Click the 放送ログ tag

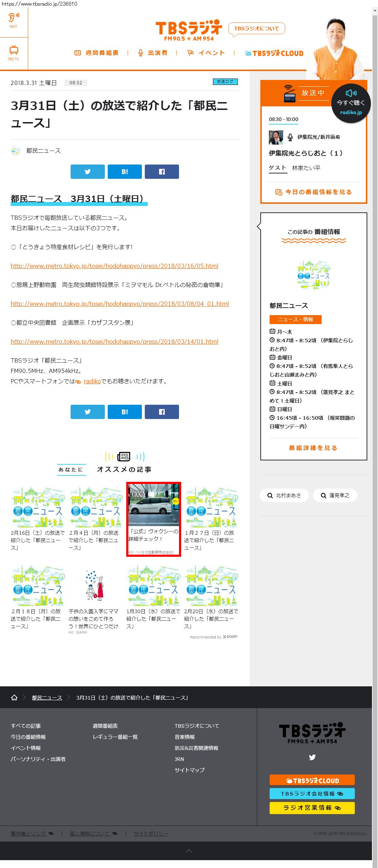(x=225, y=82)
